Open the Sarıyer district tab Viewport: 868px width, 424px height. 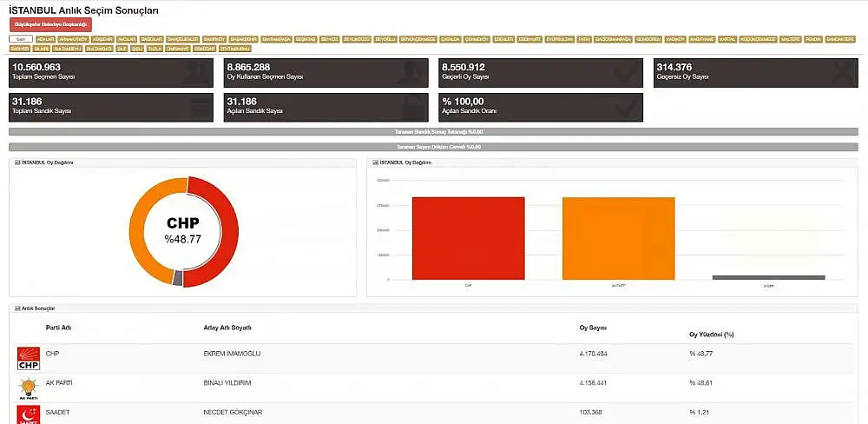[x=19, y=48]
